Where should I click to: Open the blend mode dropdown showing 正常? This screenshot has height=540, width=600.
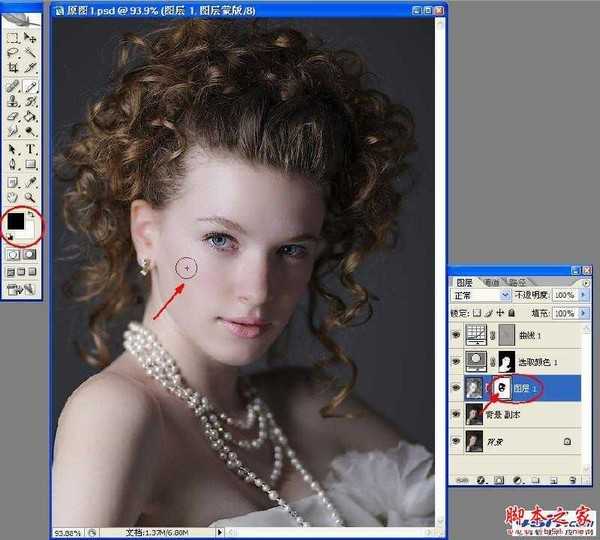click(x=481, y=296)
